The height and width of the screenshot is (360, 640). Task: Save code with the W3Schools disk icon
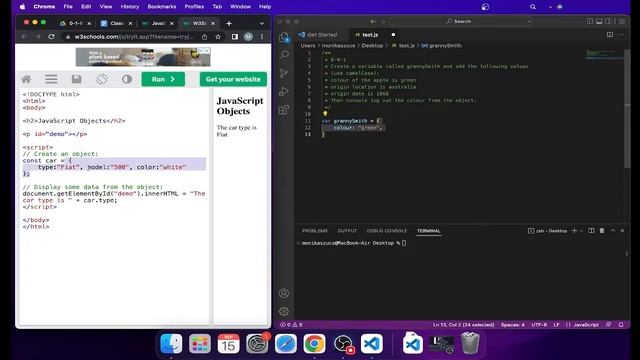pyautogui.click(x=76, y=79)
